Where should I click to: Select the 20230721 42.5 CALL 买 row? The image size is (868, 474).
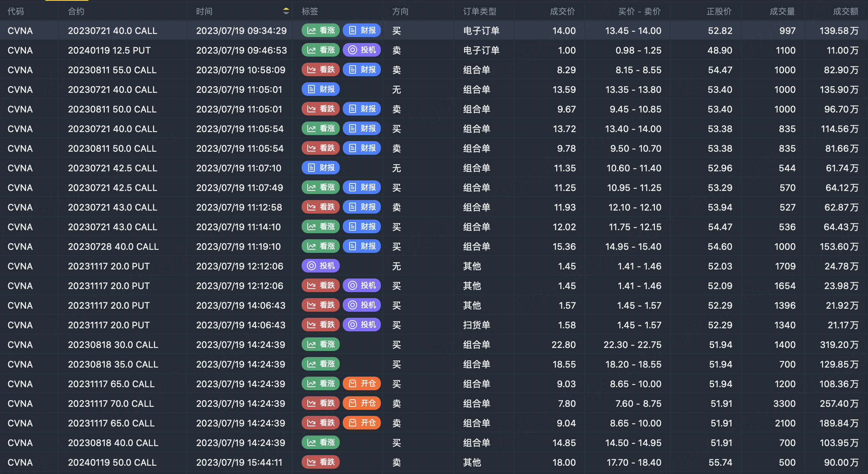(x=112, y=188)
